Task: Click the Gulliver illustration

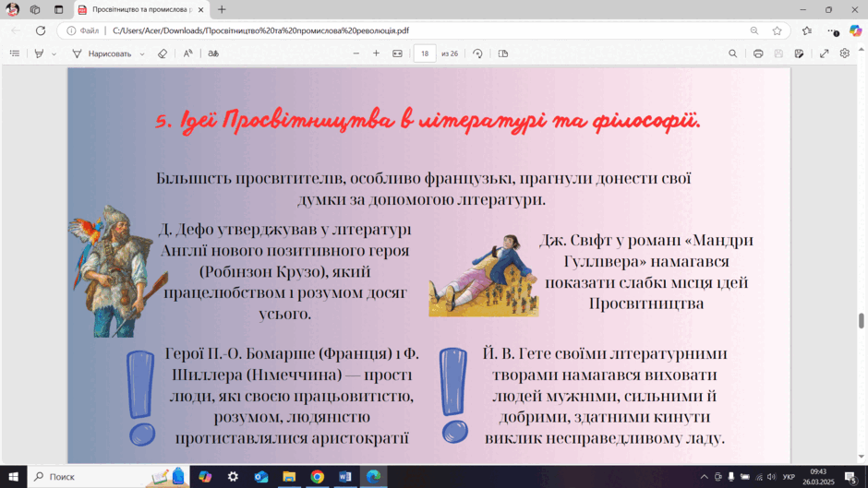Action: (x=483, y=275)
